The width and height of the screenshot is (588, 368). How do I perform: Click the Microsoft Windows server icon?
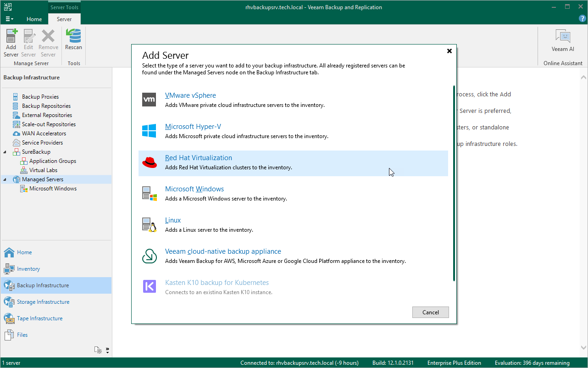150,193
